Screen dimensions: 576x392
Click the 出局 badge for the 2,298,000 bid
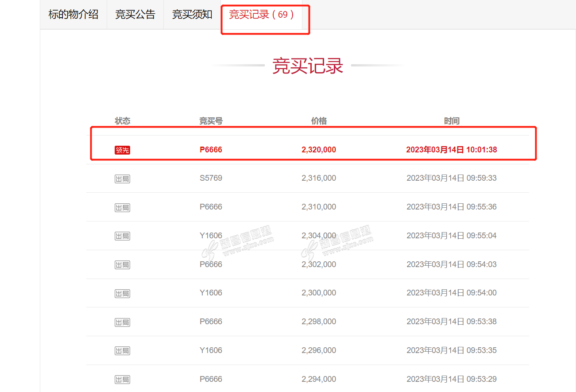[x=122, y=322]
